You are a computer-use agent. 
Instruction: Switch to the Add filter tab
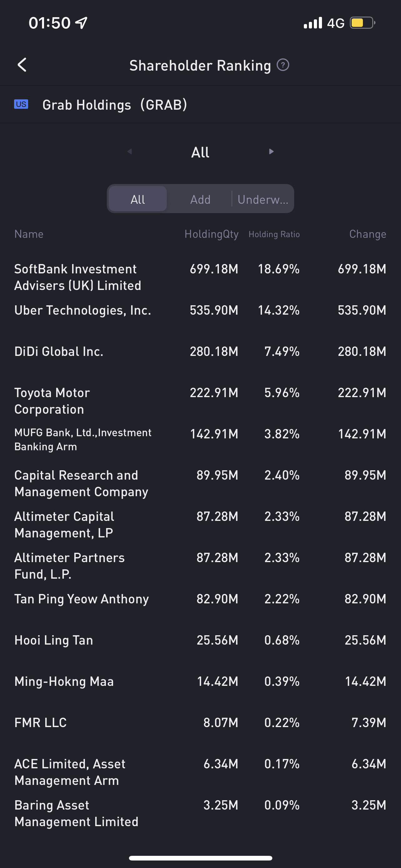(x=200, y=199)
